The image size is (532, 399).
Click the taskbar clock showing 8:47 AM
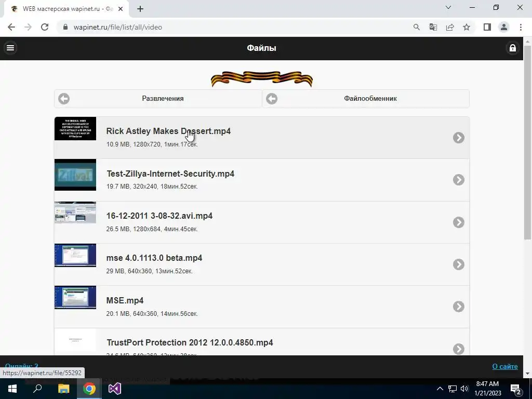487,389
